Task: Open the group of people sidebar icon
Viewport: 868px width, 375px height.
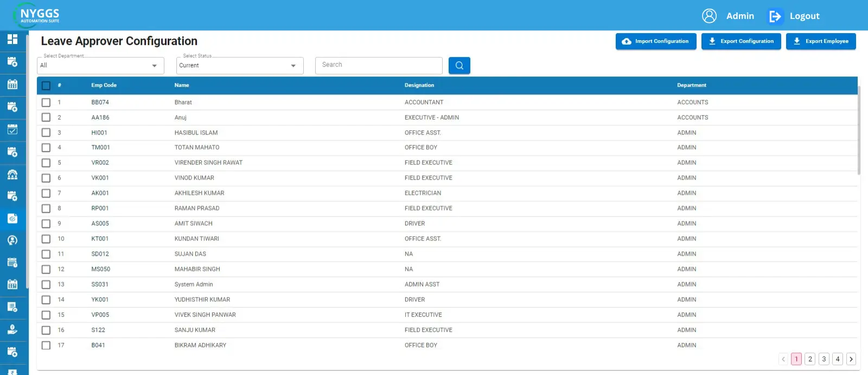Action: tap(12, 174)
